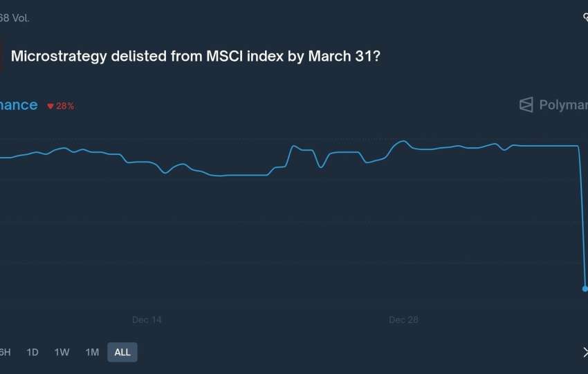This screenshot has height=374, width=588.
Task: Click the 28% change value
Action: [x=65, y=106]
